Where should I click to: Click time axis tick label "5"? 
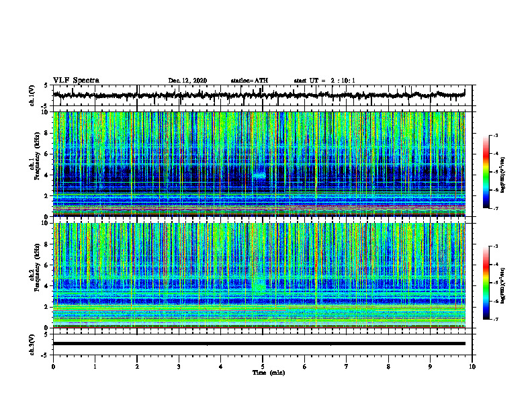tap(263, 367)
